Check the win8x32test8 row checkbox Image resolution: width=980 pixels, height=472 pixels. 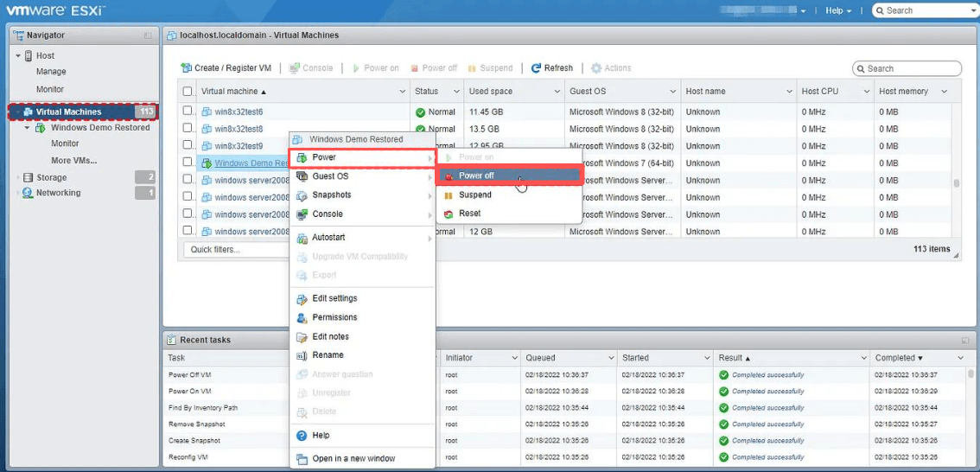pyautogui.click(x=188, y=128)
